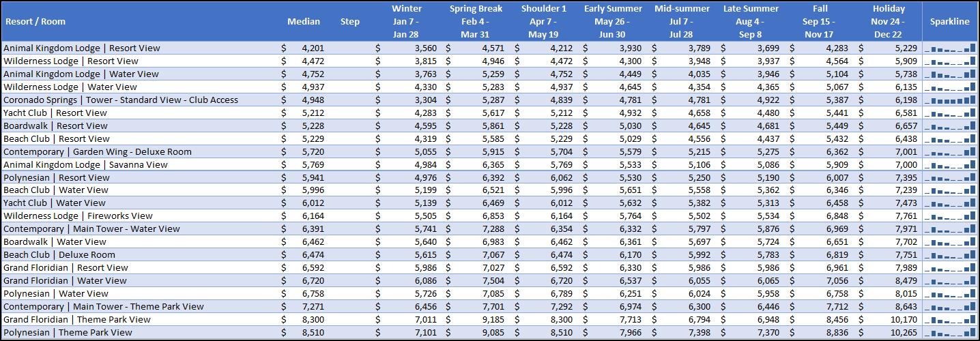Select Contemporary | Main Tower - Water View cell

tap(92, 228)
